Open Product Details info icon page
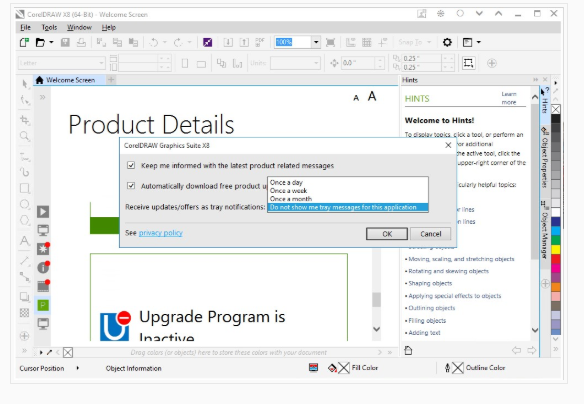Viewport: 584px width, 404px height. point(43,267)
